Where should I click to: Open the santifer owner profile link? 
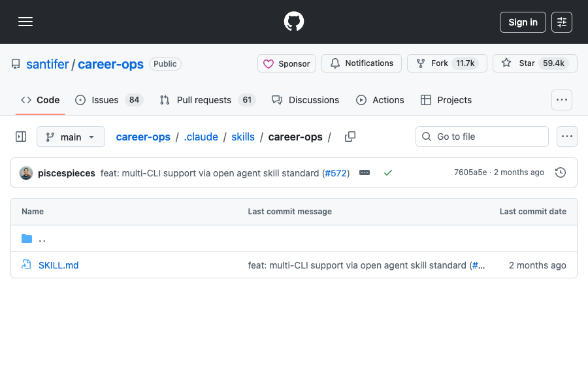click(48, 64)
